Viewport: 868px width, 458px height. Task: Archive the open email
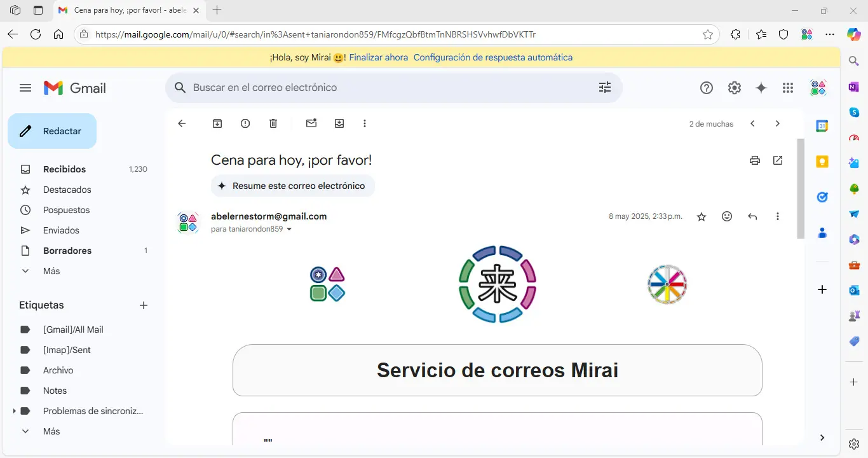coord(217,123)
